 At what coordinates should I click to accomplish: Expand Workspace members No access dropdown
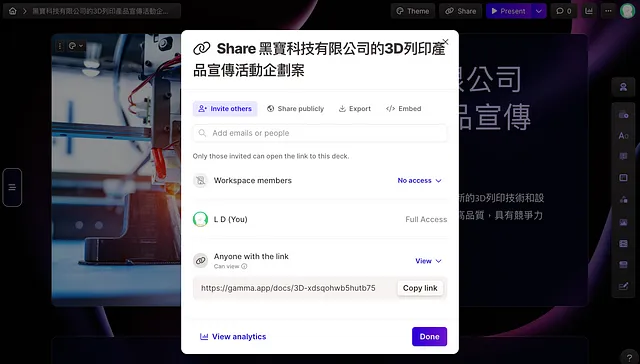[419, 180]
